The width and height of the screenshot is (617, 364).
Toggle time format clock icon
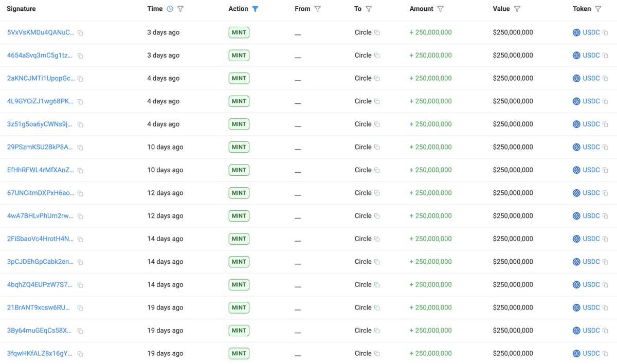pyautogui.click(x=170, y=9)
